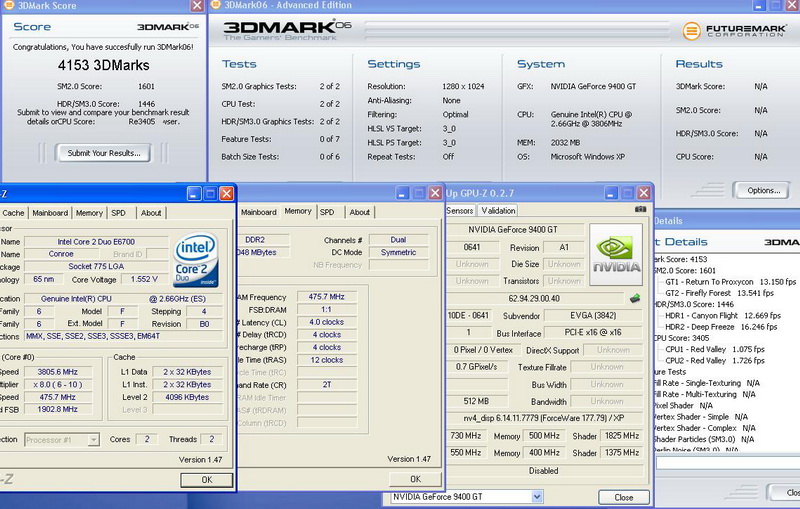Image resolution: width=800 pixels, height=509 pixels.
Task: Click the 62.94.29.00.40 BIOS version field
Action: (535, 298)
